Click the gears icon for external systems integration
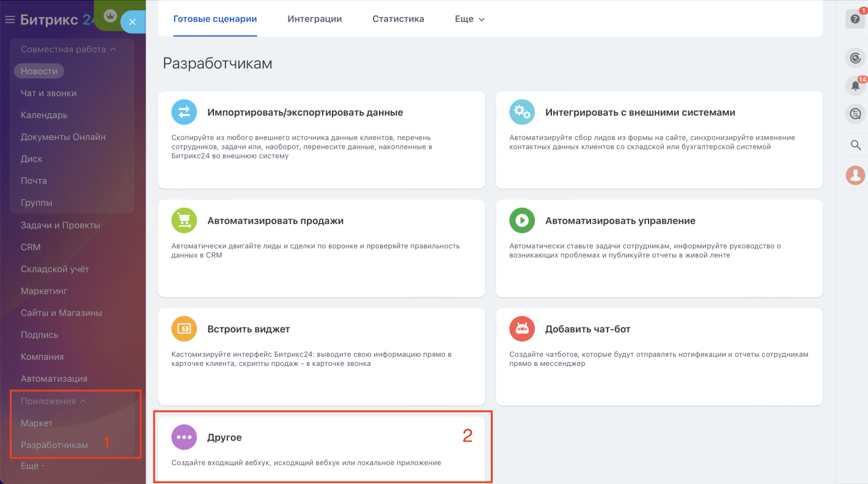This screenshot has width=868, height=484. pyautogui.click(x=522, y=112)
